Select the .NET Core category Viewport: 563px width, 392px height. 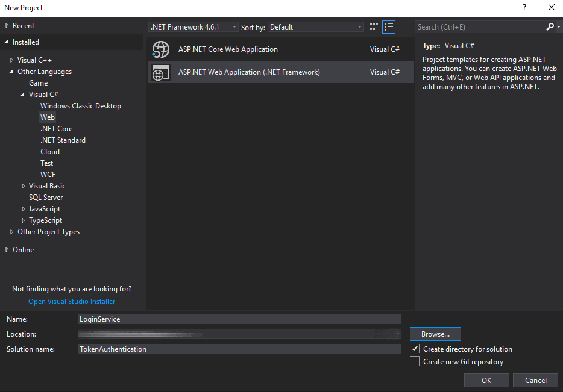(57, 129)
